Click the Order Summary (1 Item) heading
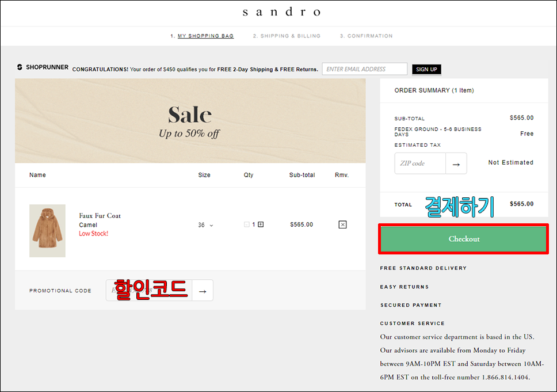 point(434,90)
